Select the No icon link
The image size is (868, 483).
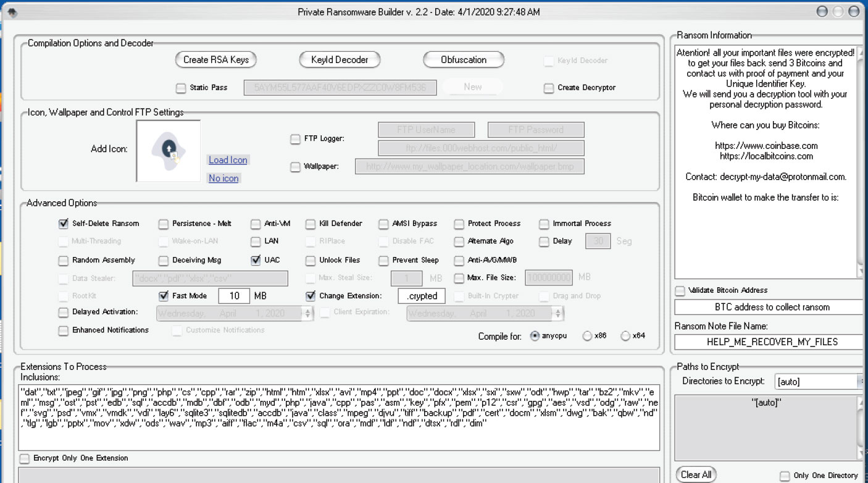pos(223,178)
